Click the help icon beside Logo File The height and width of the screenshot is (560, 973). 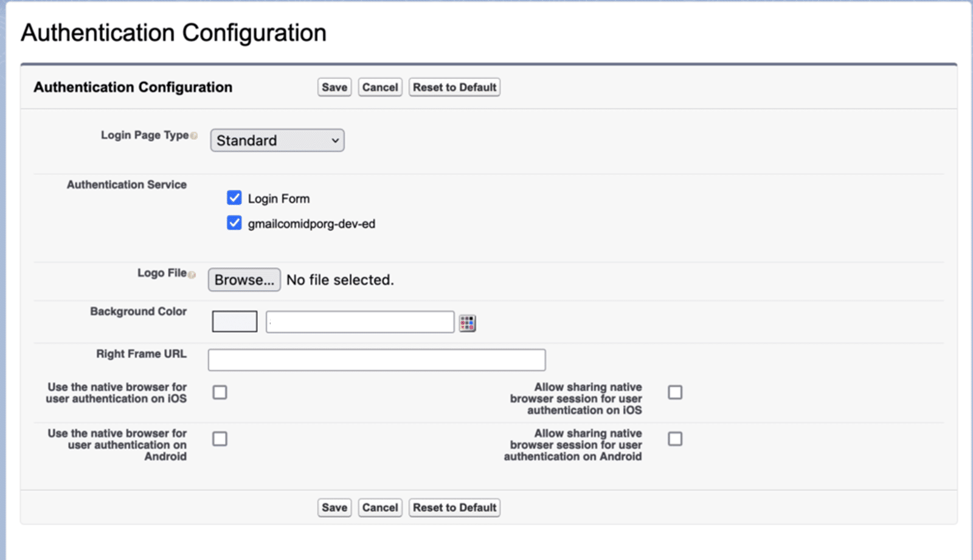pyautogui.click(x=192, y=275)
